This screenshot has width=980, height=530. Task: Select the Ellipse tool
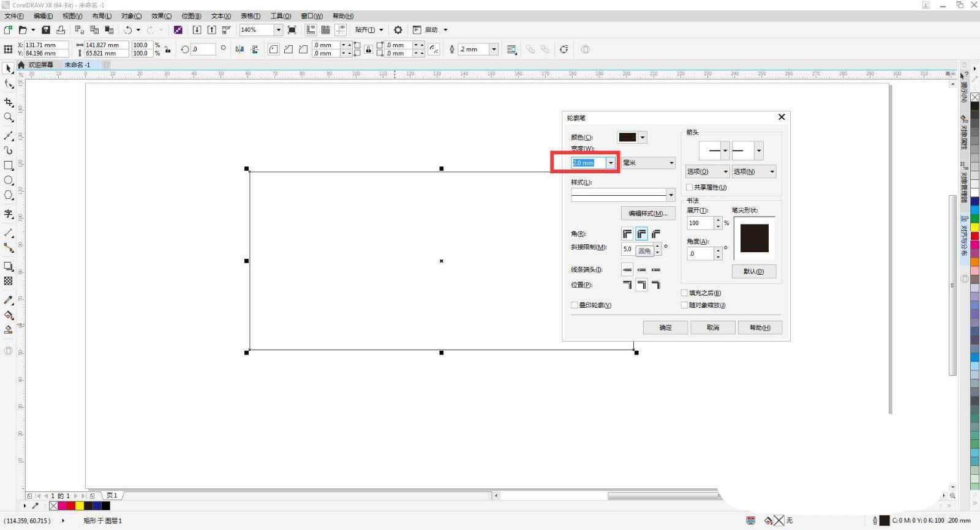(x=9, y=181)
